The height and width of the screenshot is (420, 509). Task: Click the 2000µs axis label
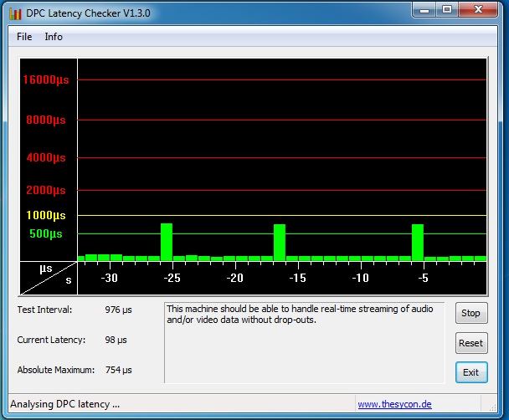click(46, 190)
